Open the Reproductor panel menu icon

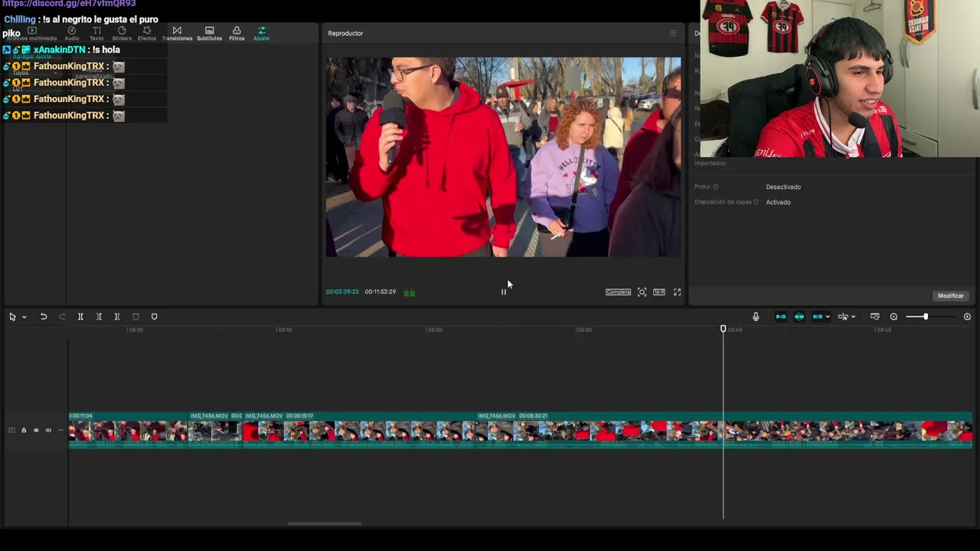coord(673,33)
